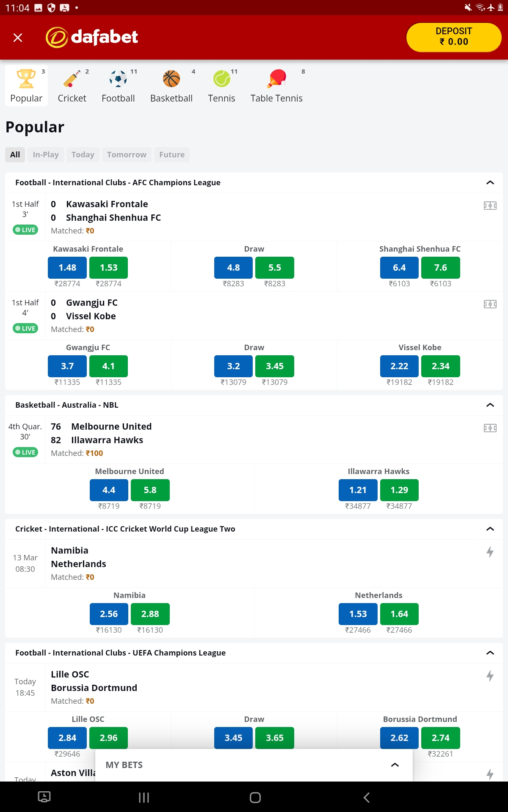Back the Draw at 3.2 for Gwangju match

[x=233, y=366]
